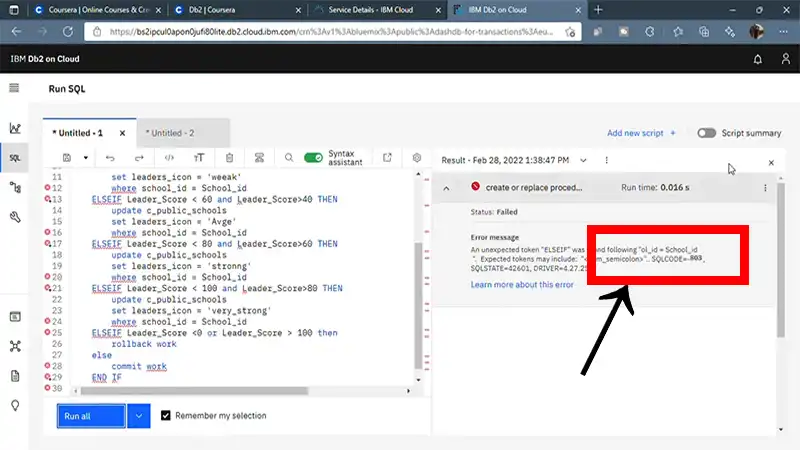Image resolution: width=800 pixels, height=450 pixels.
Task: Switch to Db2 | Coursera browser tab
Action: click(x=235, y=10)
